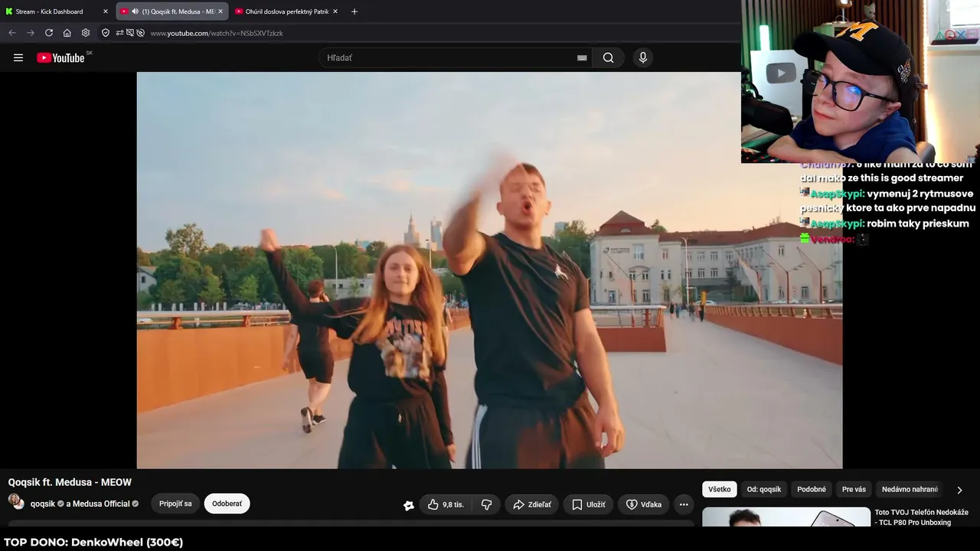Screen dimensions: 980x551
Task: Click the MEOW video player to pause
Action: pos(489,270)
